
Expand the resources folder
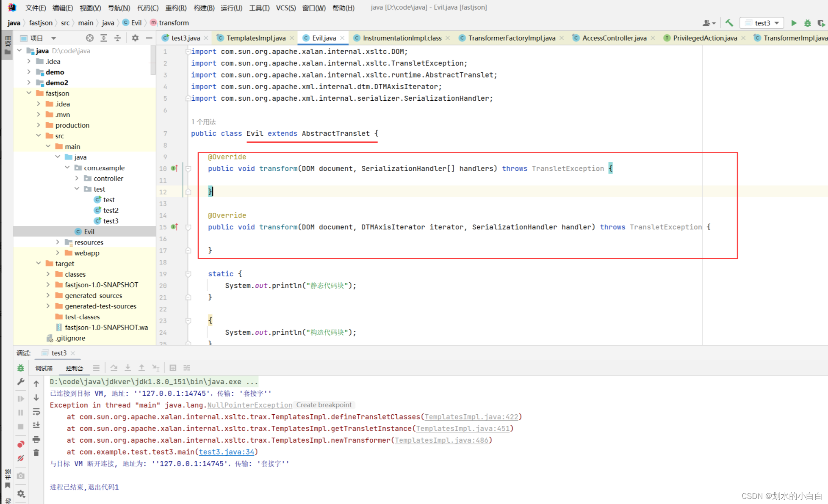point(58,242)
